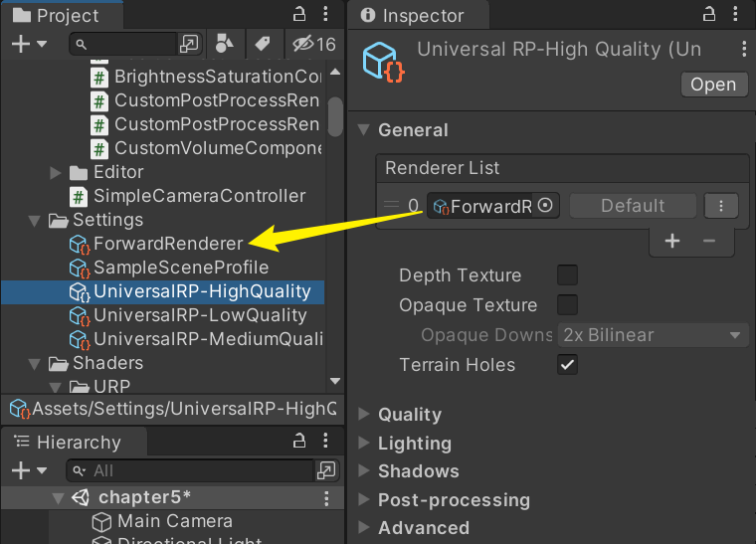The image size is (756, 544).
Task: Expand the Quality section
Action: (x=409, y=415)
